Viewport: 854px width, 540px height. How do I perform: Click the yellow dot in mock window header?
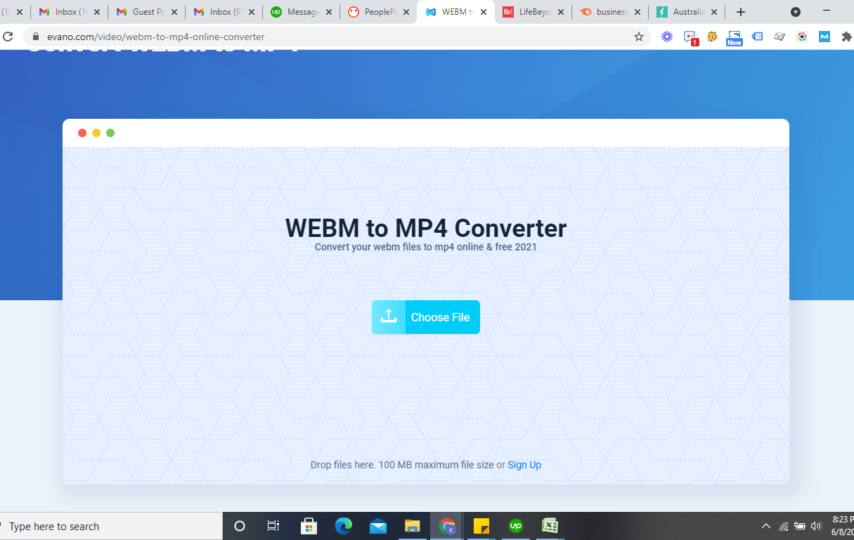96,133
